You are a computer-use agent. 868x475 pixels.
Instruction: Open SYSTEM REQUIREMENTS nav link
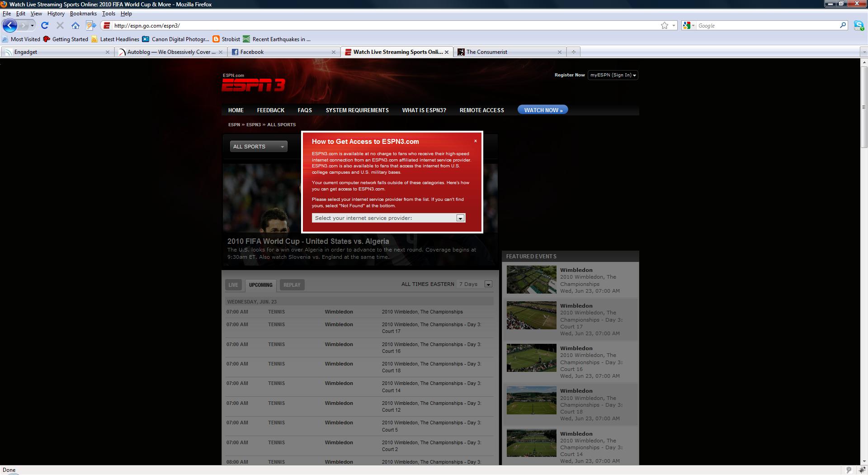(357, 110)
